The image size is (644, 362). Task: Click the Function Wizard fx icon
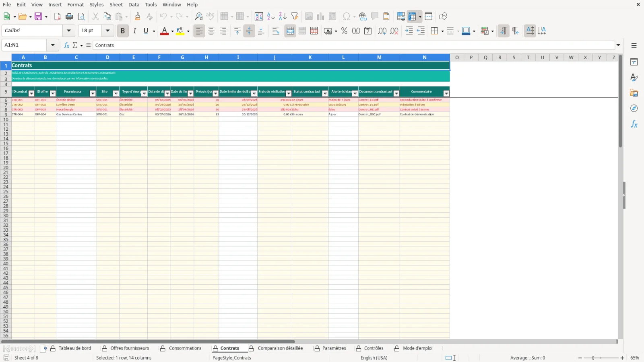point(67,45)
